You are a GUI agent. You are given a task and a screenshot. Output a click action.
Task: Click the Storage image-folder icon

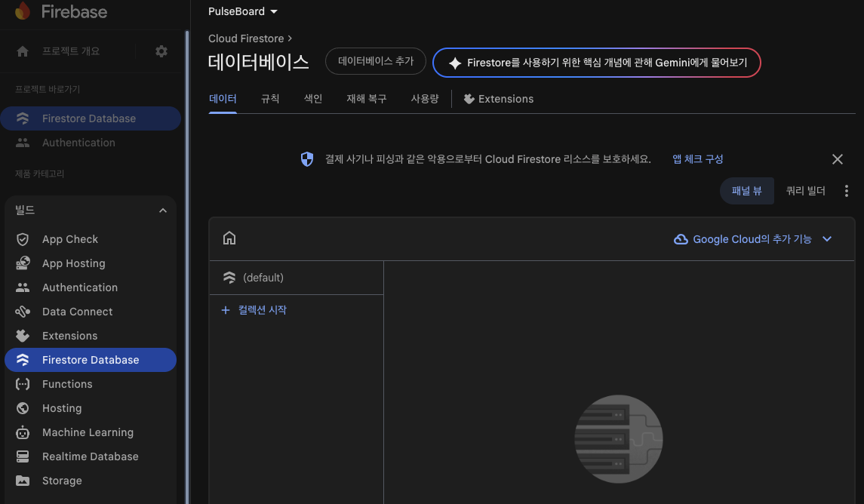coord(23,481)
